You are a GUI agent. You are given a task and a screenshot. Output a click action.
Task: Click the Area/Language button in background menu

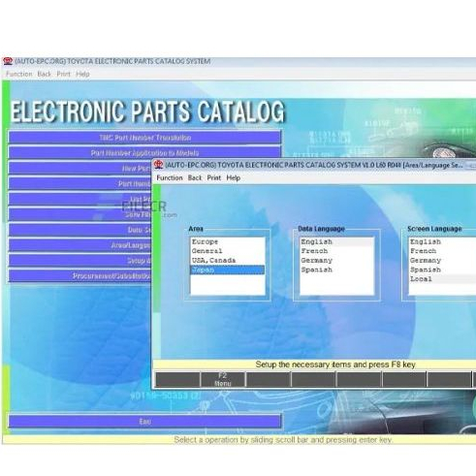click(79, 245)
